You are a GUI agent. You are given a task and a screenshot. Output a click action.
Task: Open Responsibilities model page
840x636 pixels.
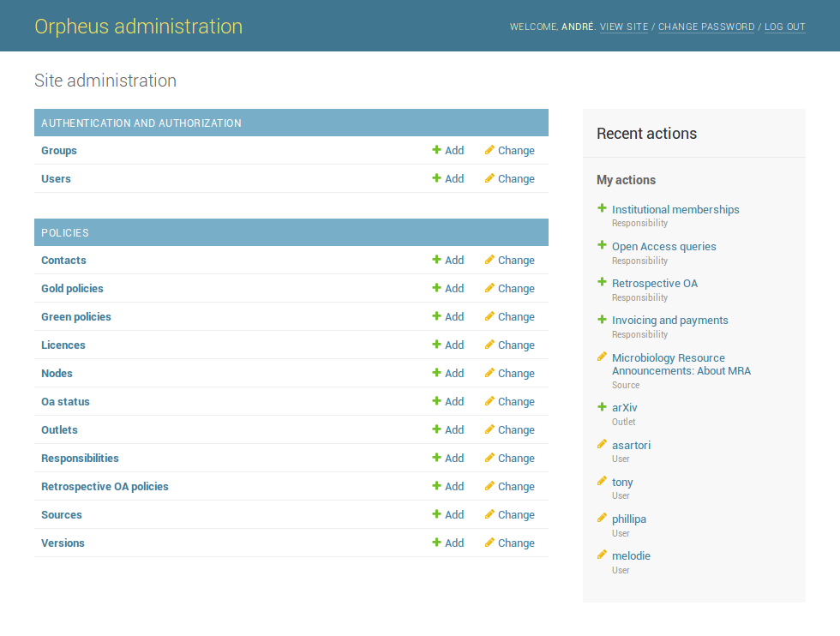(x=80, y=459)
